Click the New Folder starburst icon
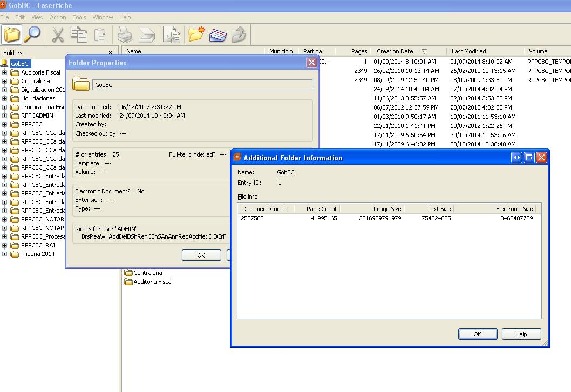571x392 pixels. click(x=196, y=35)
